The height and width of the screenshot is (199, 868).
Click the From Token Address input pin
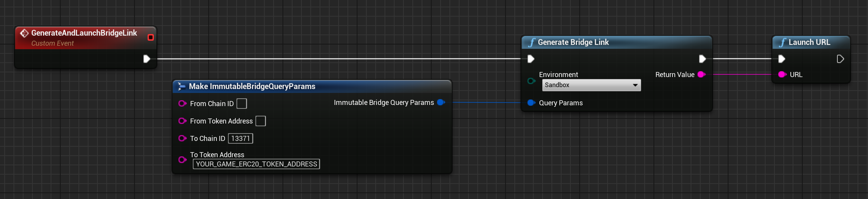[182, 121]
